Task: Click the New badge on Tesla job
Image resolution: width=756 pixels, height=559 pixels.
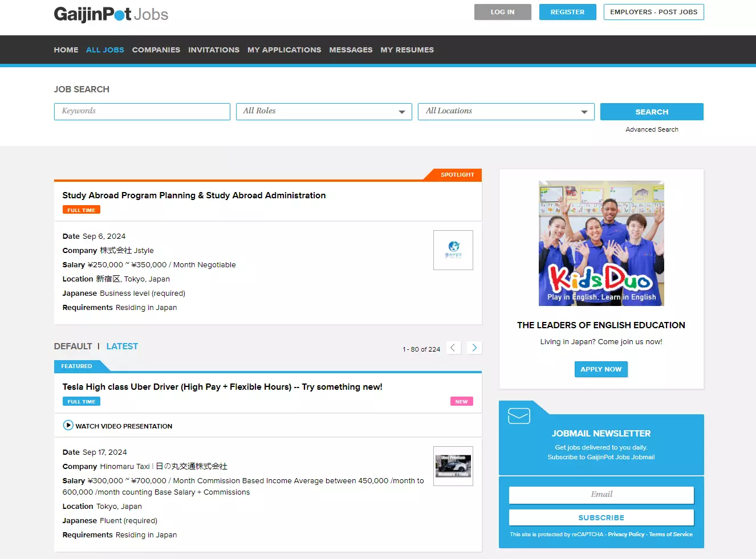Action: point(462,402)
